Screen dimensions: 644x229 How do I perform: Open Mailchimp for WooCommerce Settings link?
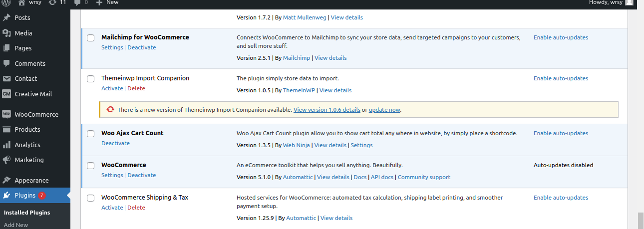pyautogui.click(x=112, y=47)
